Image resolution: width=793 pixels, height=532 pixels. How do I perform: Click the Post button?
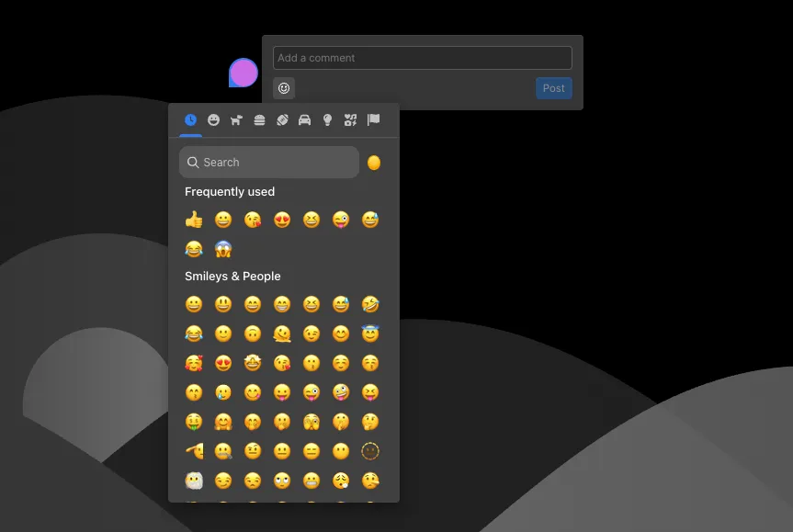[x=554, y=88]
